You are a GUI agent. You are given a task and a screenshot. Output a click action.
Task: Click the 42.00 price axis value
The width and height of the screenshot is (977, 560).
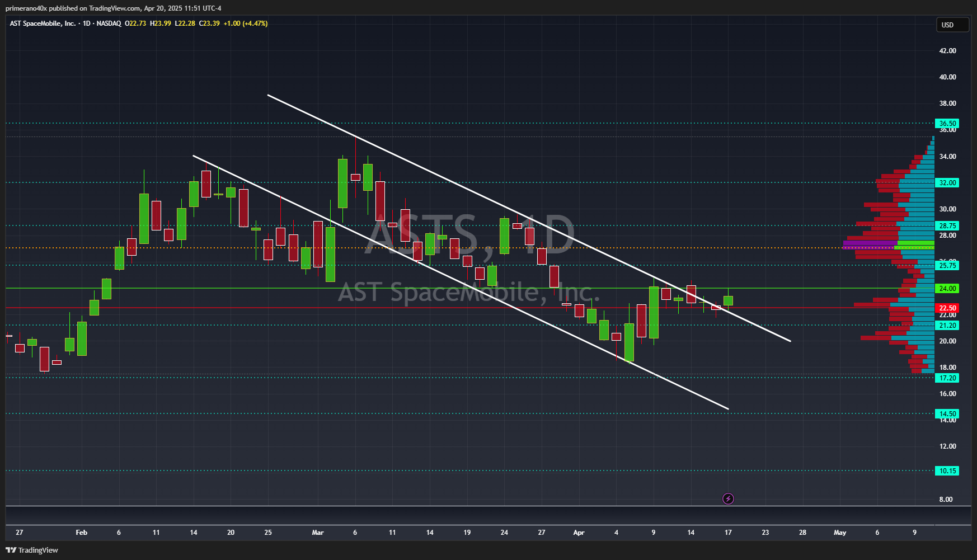click(x=947, y=51)
